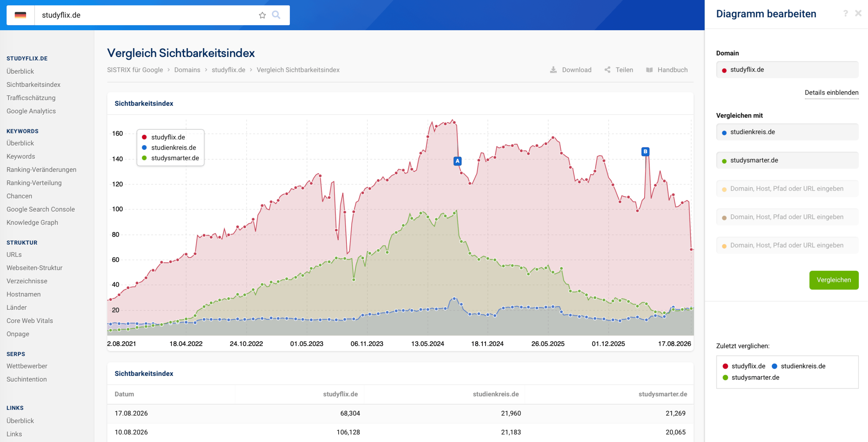
Task: Click the Download icon
Action: 553,70
